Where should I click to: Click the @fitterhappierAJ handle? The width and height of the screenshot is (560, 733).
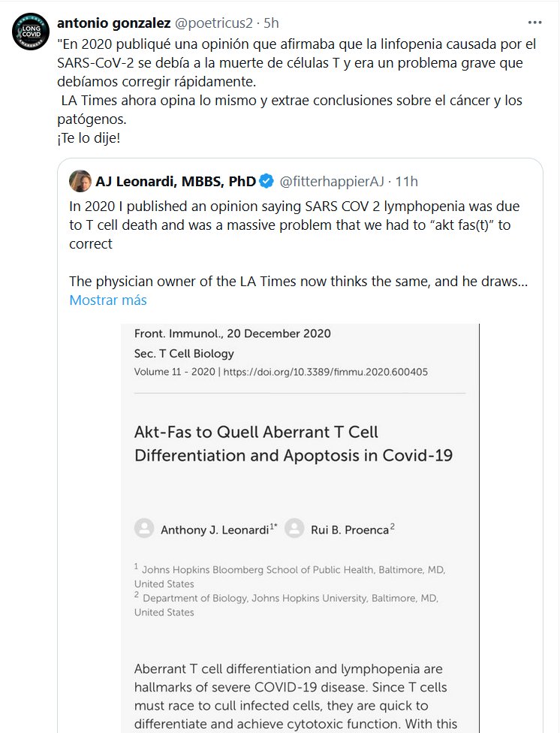click(x=333, y=181)
